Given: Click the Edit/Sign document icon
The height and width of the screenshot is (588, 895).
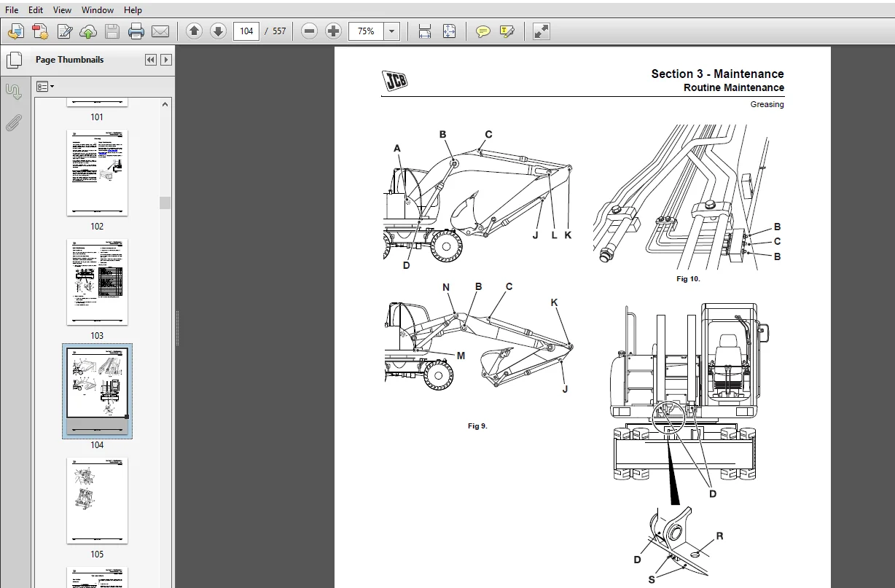Looking at the screenshot, I should [x=64, y=31].
